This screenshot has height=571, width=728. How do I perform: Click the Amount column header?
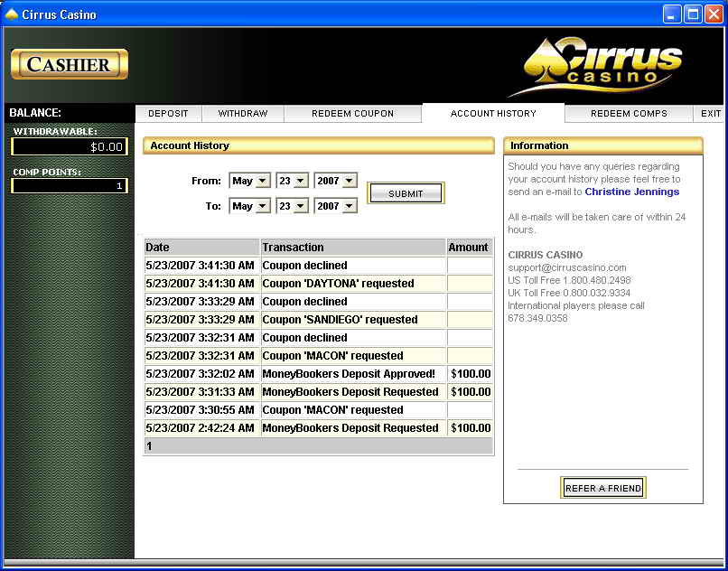(x=470, y=248)
